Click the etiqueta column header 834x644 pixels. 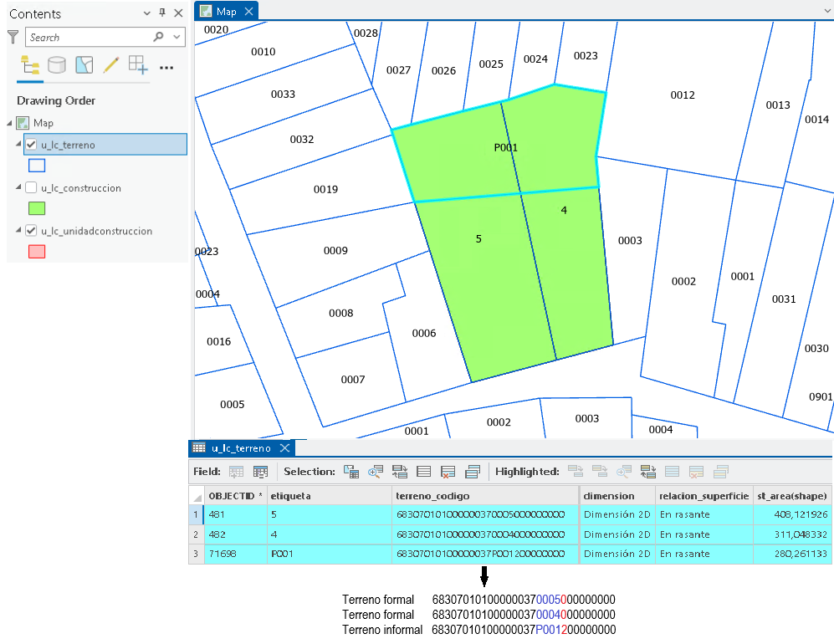[x=330, y=496]
